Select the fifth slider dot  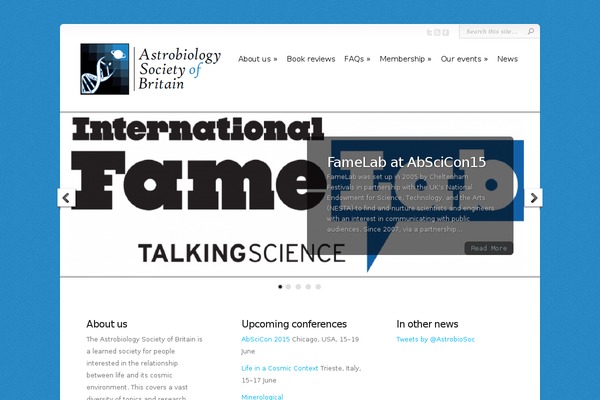[x=318, y=287]
